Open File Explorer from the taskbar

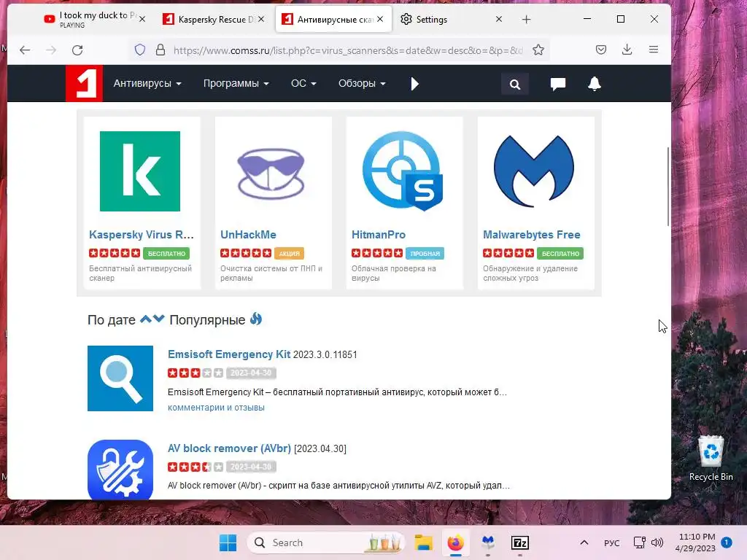pos(423,542)
